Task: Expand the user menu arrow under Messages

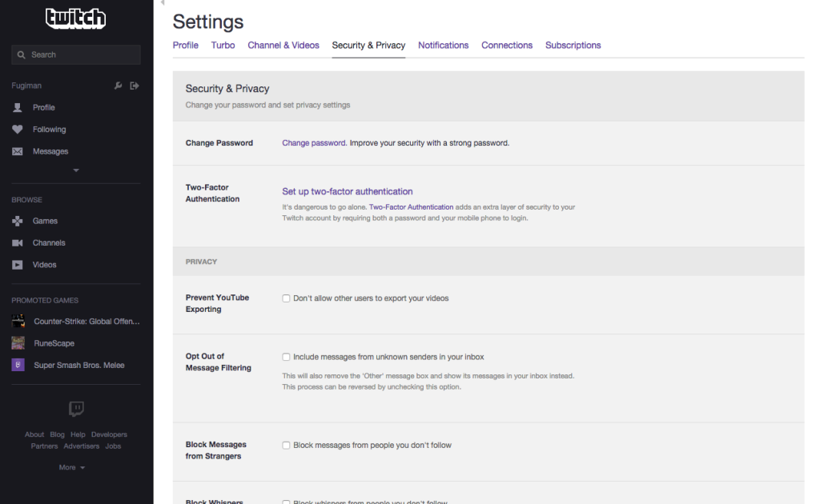Action: [76, 170]
